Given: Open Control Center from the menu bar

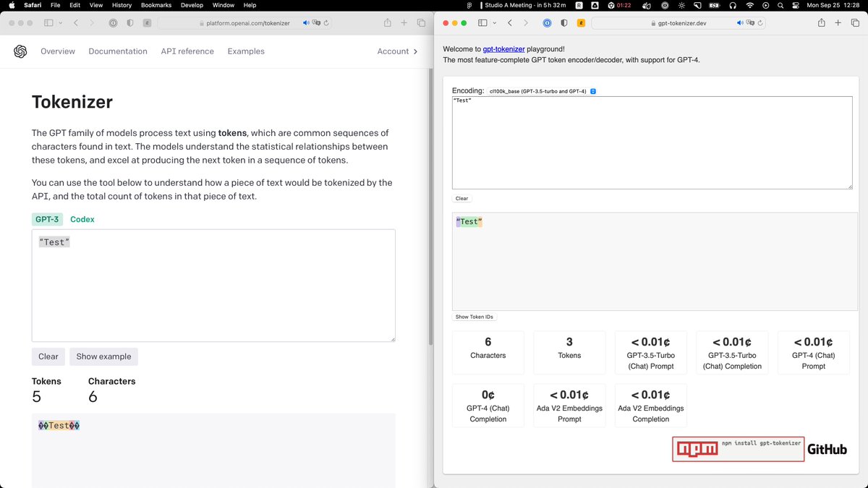Looking at the screenshot, I should (796, 5).
